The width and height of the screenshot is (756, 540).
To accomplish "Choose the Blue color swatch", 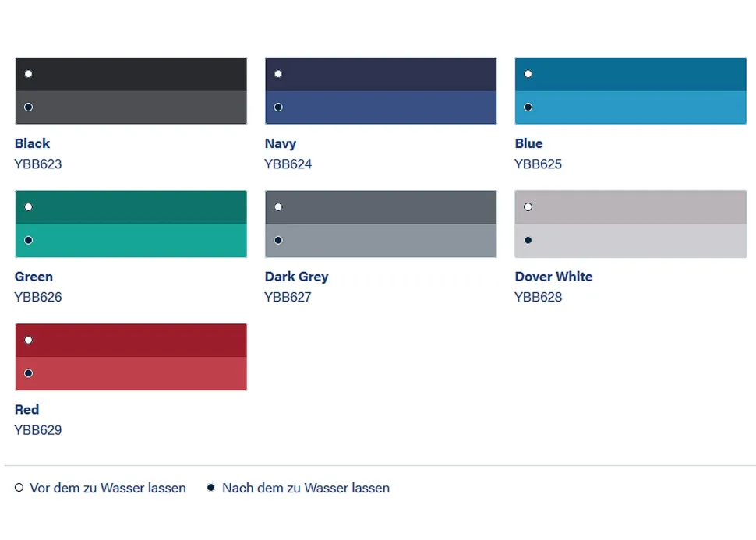I will pyautogui.click(x=631, y=91).
